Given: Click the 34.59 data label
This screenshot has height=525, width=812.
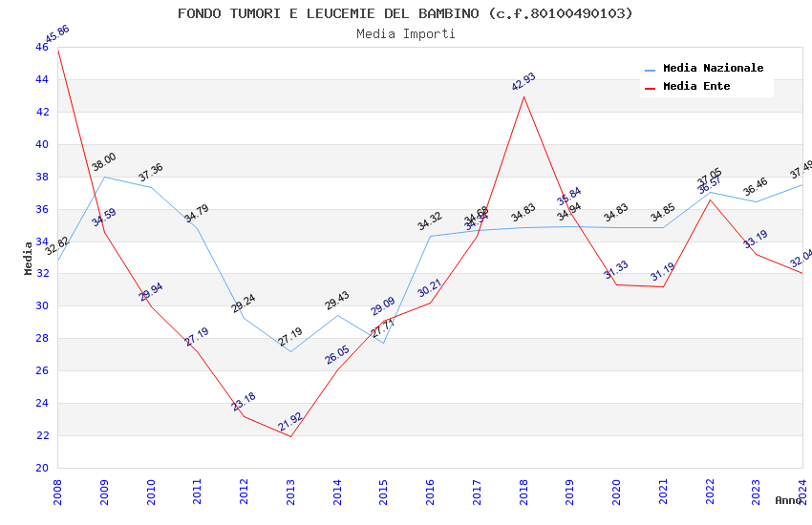Looking at the screenshot, I should point(104,218).
